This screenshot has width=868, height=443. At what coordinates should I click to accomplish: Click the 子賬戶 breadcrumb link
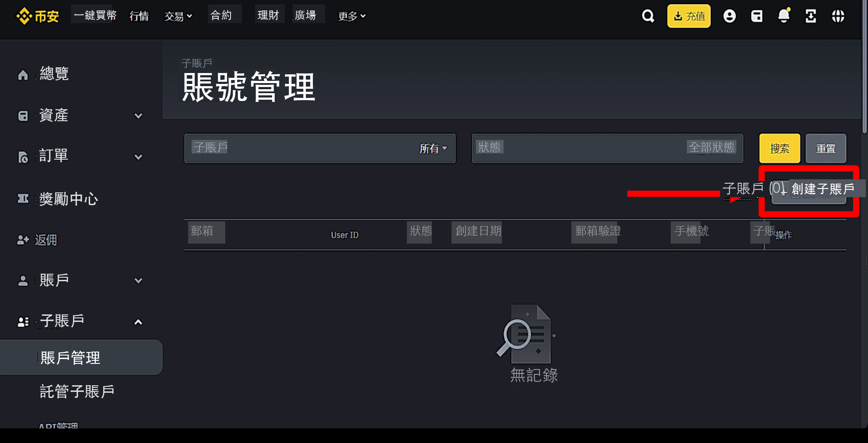[196, 63]
